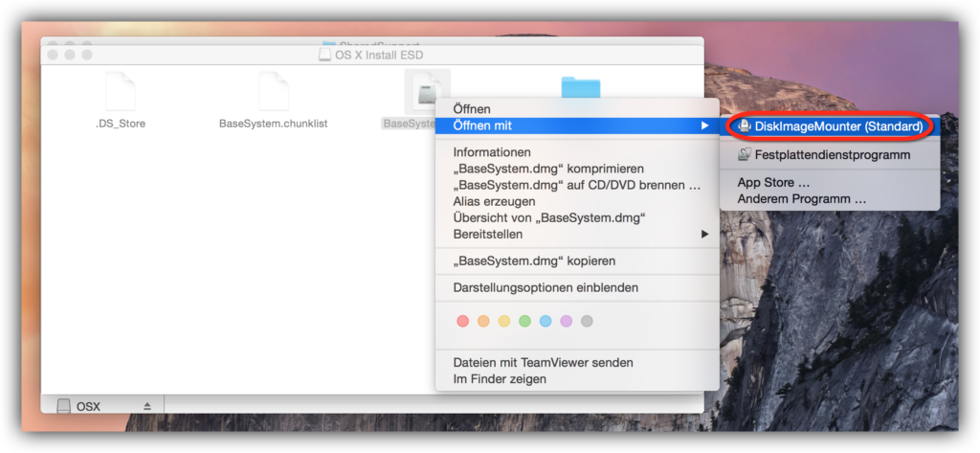Apply the green color tag
Screen dimensions: 980x453
[x=525, y=321]
